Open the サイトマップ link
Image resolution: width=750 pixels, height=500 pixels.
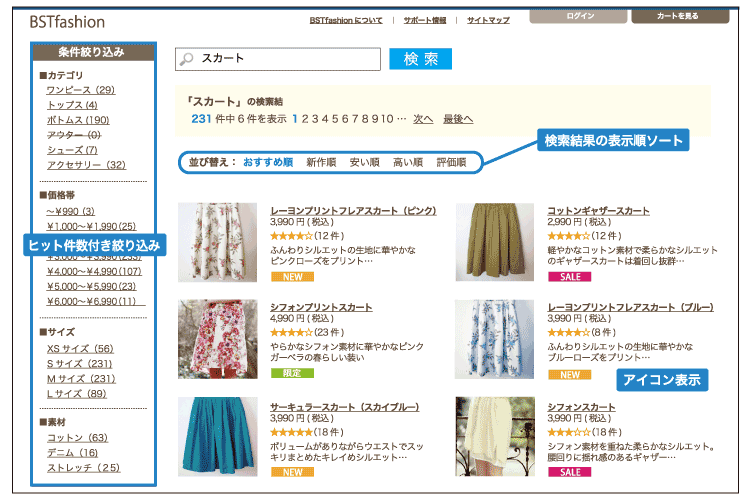pyautogui.click(x=488, y=21)
